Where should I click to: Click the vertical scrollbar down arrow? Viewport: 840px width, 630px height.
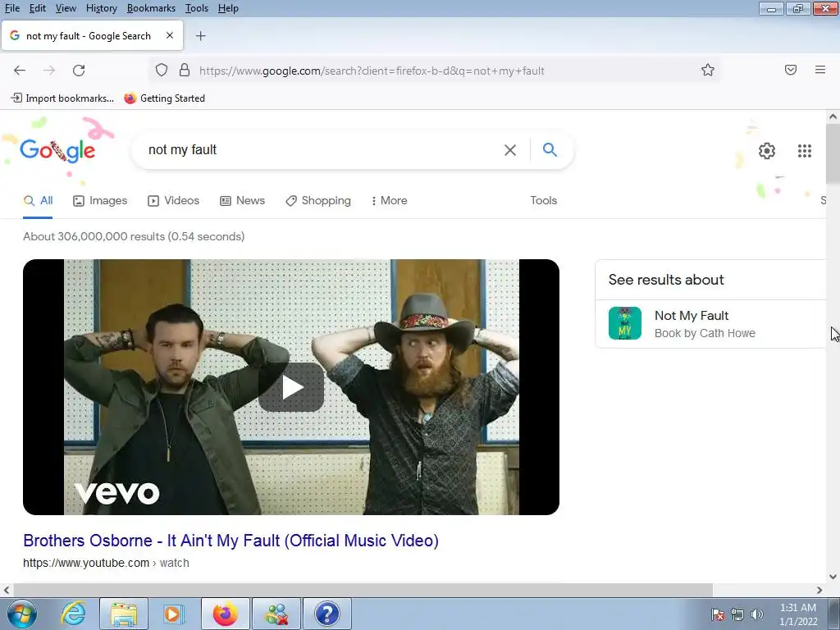pyautogui.click(x=833, y=577)
